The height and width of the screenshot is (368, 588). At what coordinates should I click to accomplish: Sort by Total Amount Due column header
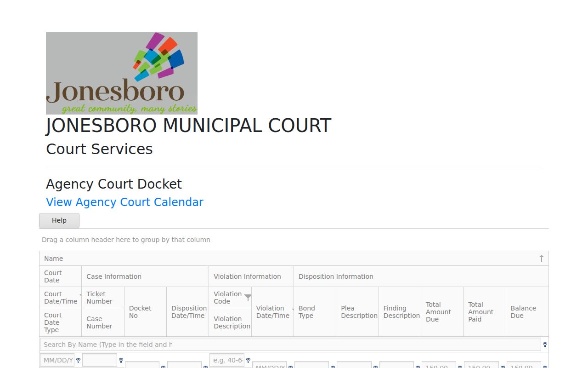point(442,312)
